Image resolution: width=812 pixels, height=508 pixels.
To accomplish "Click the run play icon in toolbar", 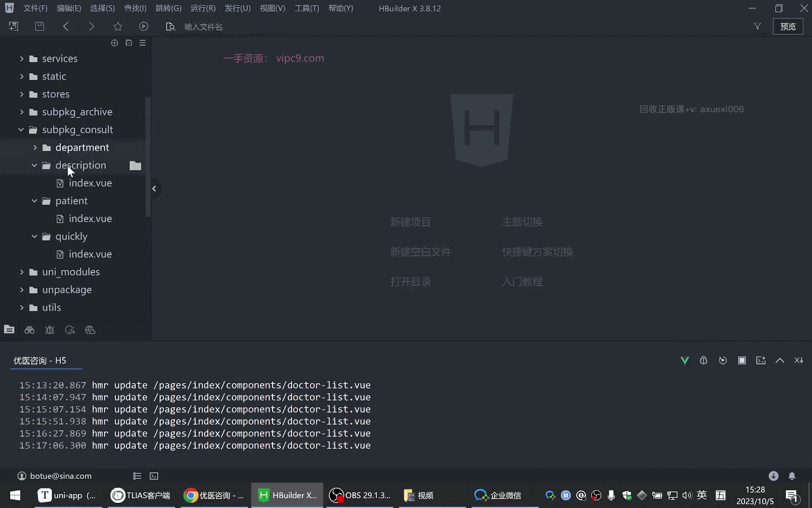I will point(144,26).
